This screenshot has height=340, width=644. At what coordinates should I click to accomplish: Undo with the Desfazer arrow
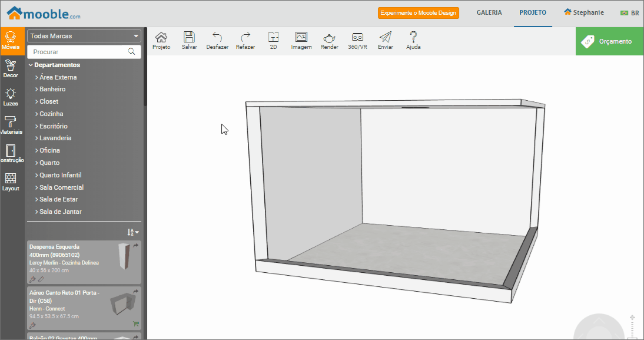pyautogui.click(x=217, y=41)
